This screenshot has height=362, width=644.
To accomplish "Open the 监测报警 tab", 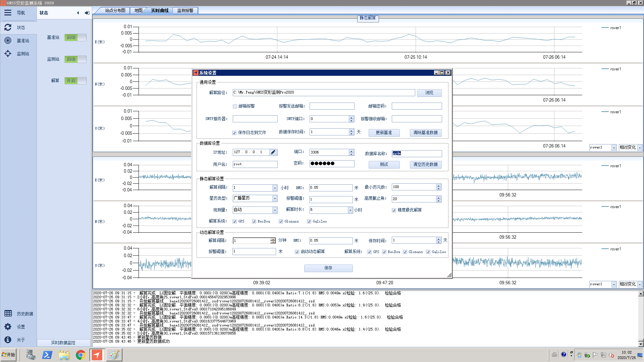I will tap(185, 10).
